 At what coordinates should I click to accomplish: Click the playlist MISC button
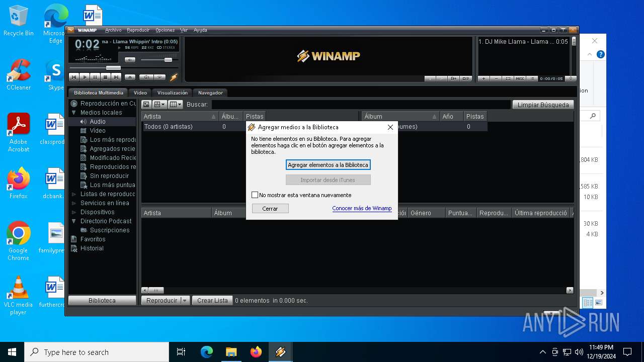tap(520, 78)
